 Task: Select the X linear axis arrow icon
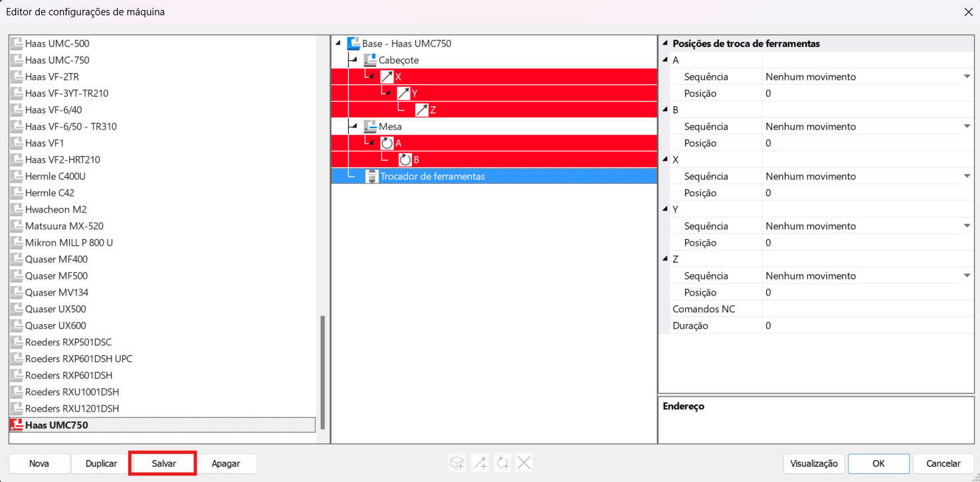387,76
